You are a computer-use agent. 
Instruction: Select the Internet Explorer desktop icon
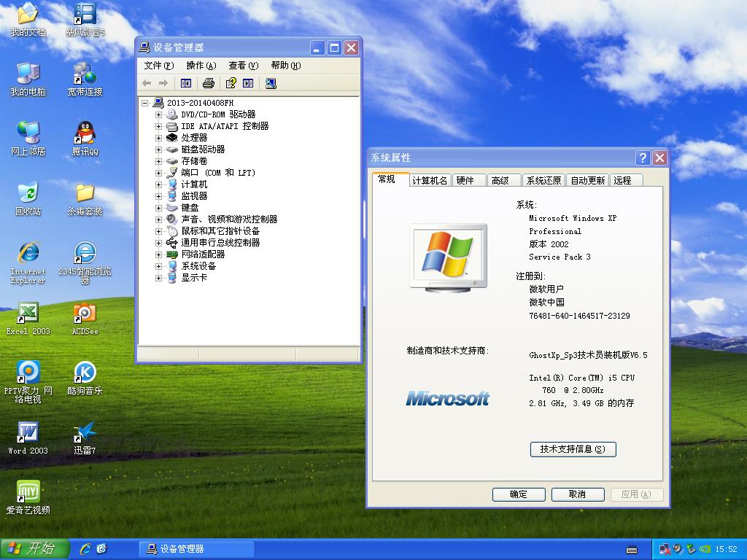[28, 262]
